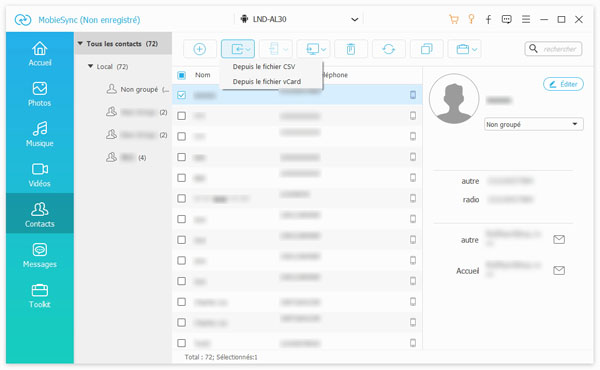600x370 pixels.
Task: Open the export to device dropdown
Action: coord(276,49)
